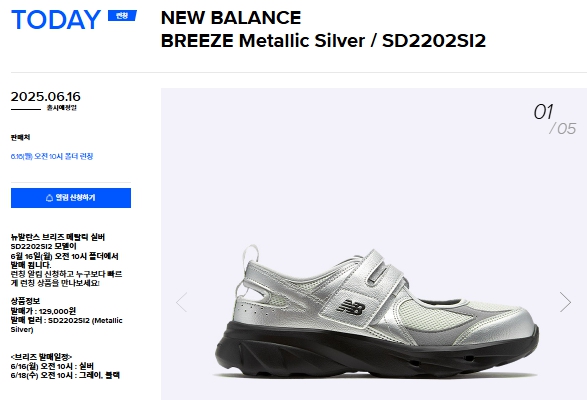Click the 브리즈 발매일정 heading
The height and width of the screenshot is (400, 587).
[41, 357]
